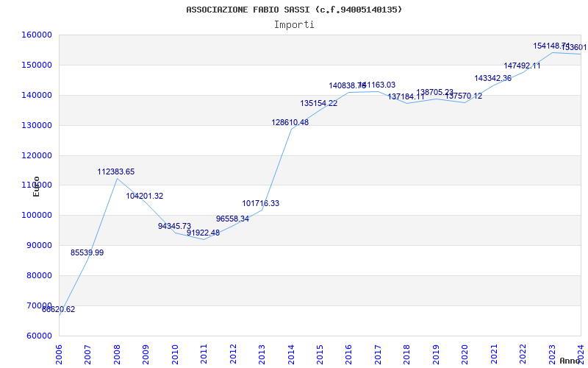Viewport: 588px width, 368px height.
Task: Click the data label 101716.33
Action: tap(261, 204)
